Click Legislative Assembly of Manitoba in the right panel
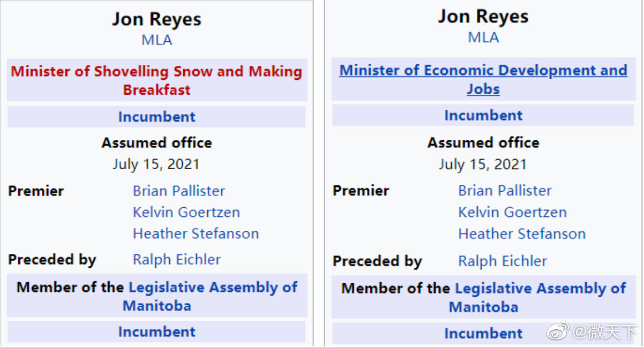Viewport: 644px width, 347px height. [x=540, y=289]
